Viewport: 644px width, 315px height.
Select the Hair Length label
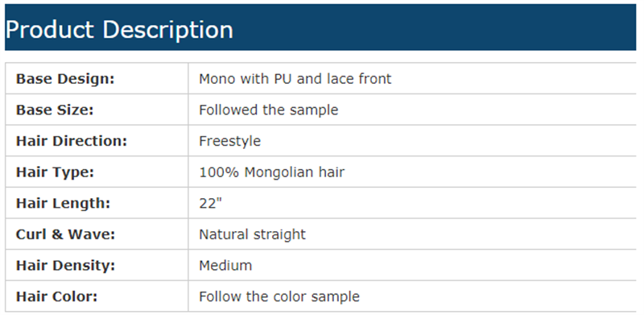[63, 203]
